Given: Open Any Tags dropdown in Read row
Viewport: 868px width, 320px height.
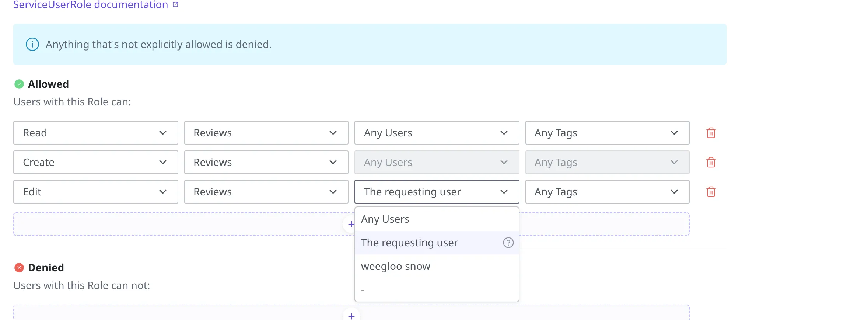Looking at the screenshot, I should click(x=607, y=133).
